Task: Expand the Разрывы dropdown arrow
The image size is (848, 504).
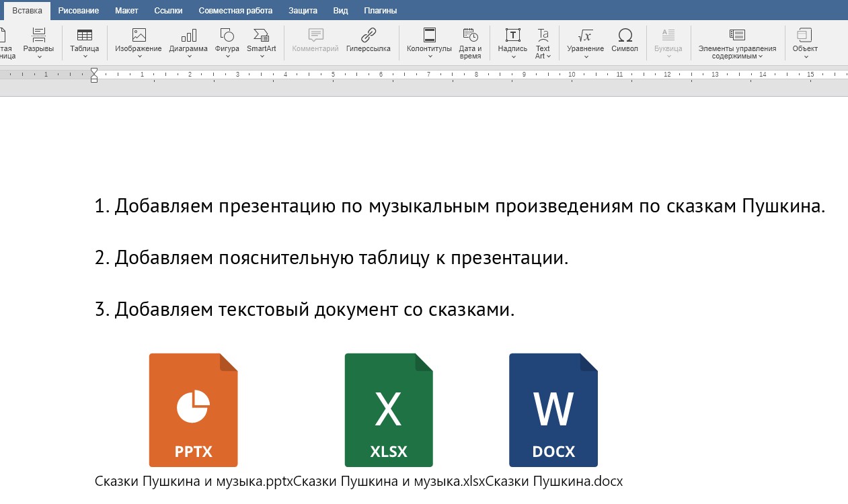Action: tap(38, 56)
